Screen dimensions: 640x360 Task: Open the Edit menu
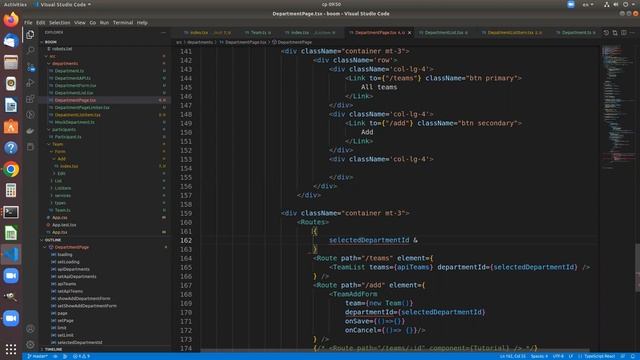click(x=40, y=23)
